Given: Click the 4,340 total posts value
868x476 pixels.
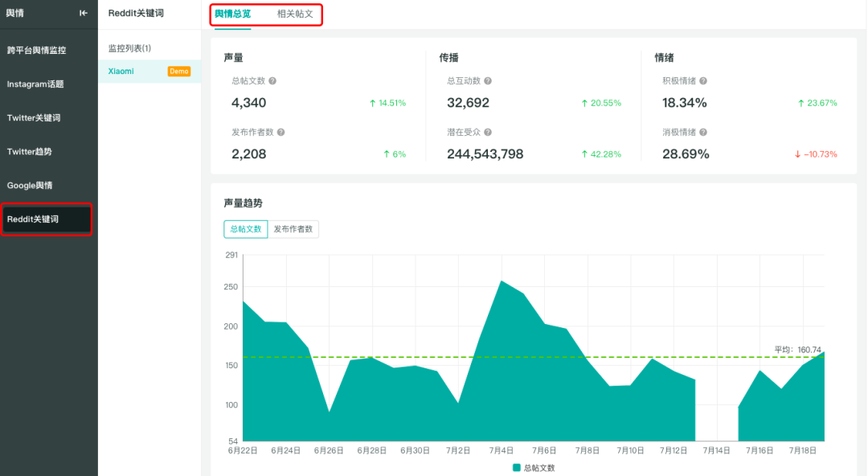Looking at the screenshot, I should click(x=248, y=102).
